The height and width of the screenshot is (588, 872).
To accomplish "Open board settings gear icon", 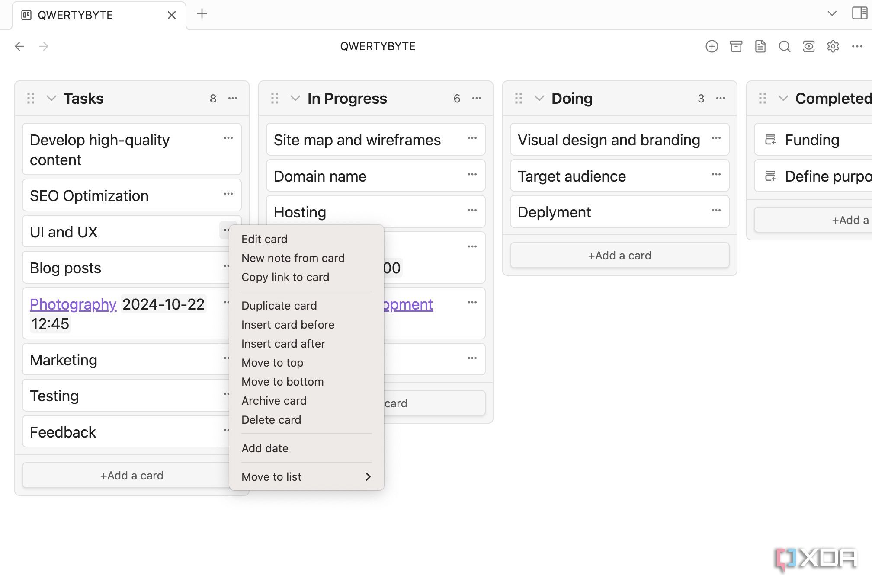I will click(833, 46).
